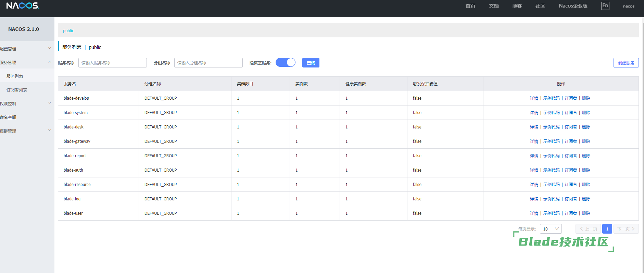The image size is (644, 273).
Task: Open the page size dropdown showing 10
Action: [551, 229]
